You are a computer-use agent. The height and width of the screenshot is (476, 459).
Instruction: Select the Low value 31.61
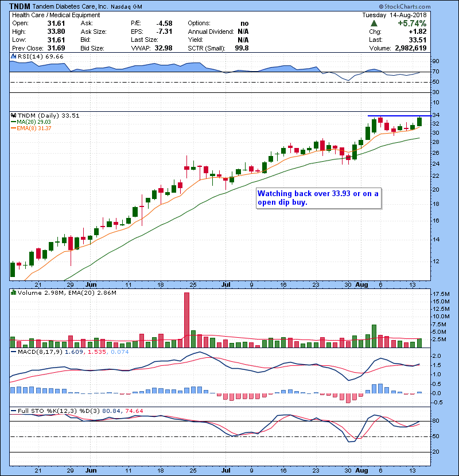pyautogui.click(x=56, y=40)
